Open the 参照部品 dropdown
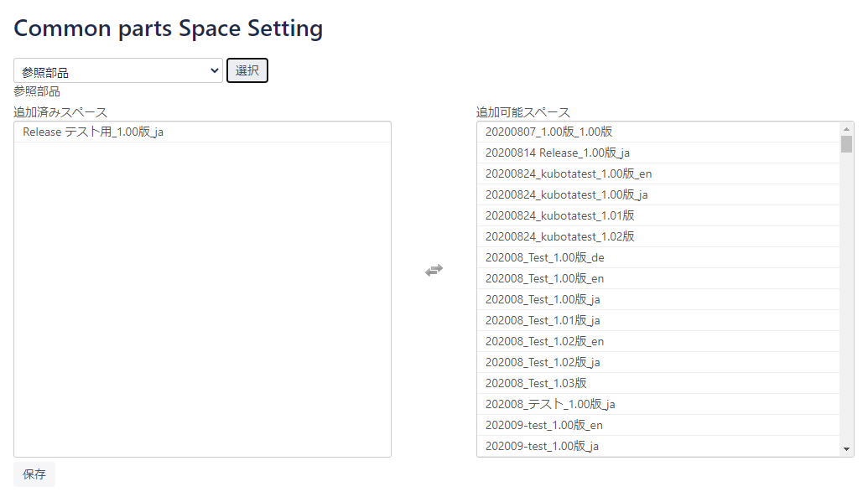 pyautogui.click(x=118, y=71)
